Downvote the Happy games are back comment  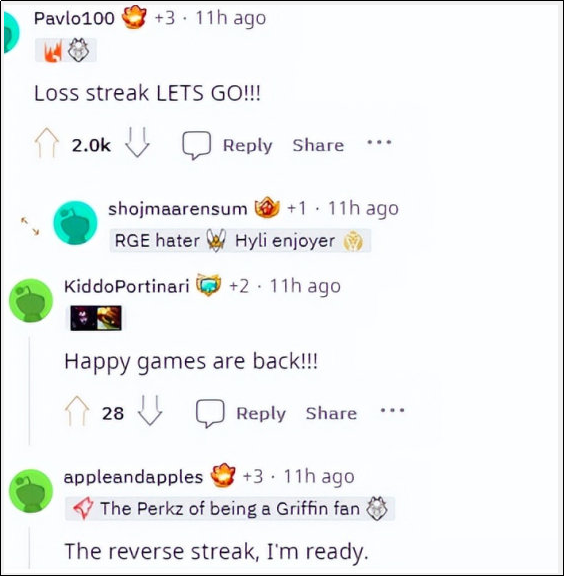(150, 411)
